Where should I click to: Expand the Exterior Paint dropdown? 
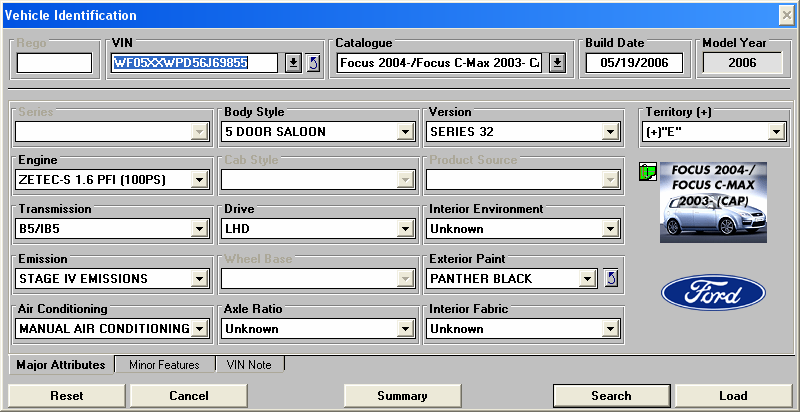[588, 278]
